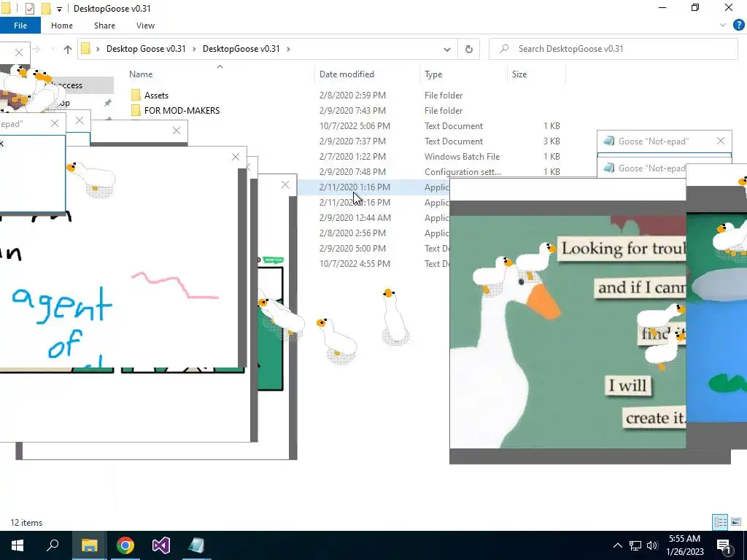The image size is (747, 560).
Task: Open the File ribbon tab
Action: click(x=20, y=26)
